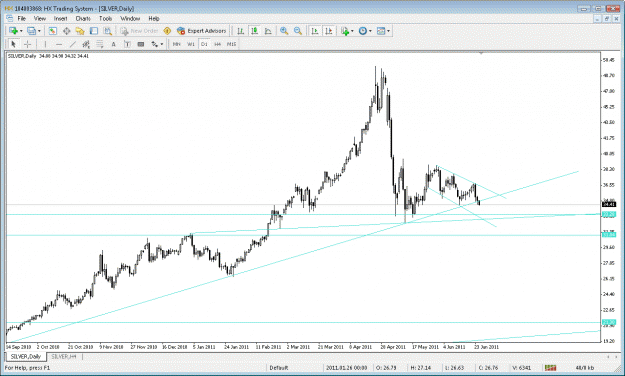Image resolution: width=625 pixels, height=376 pixels.
Task: Open the New Chart dropdown arrow
Action: pos(21,31)
